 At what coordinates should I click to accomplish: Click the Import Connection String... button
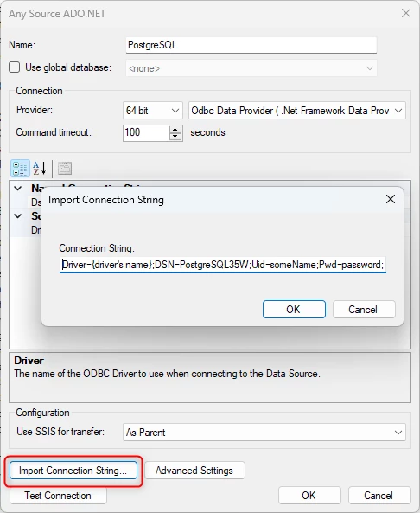tap(73, 471)
